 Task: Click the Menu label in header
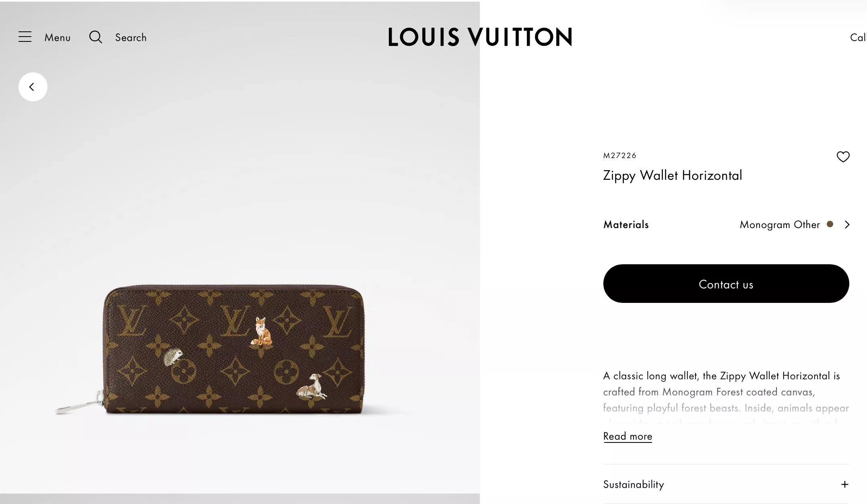[58, 37]
